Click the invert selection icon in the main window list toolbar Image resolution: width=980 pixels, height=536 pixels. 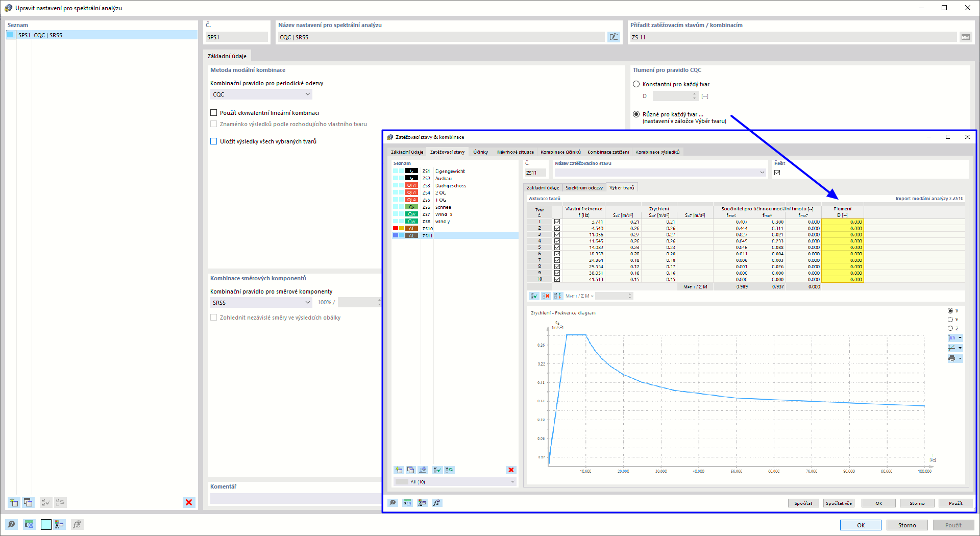pyautogui.click(x=60, y=502)
